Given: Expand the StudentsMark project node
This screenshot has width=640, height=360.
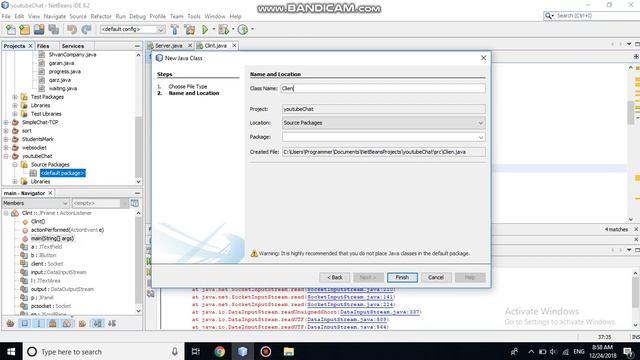Looking at the screenshot, I should [x=6, y=139].
